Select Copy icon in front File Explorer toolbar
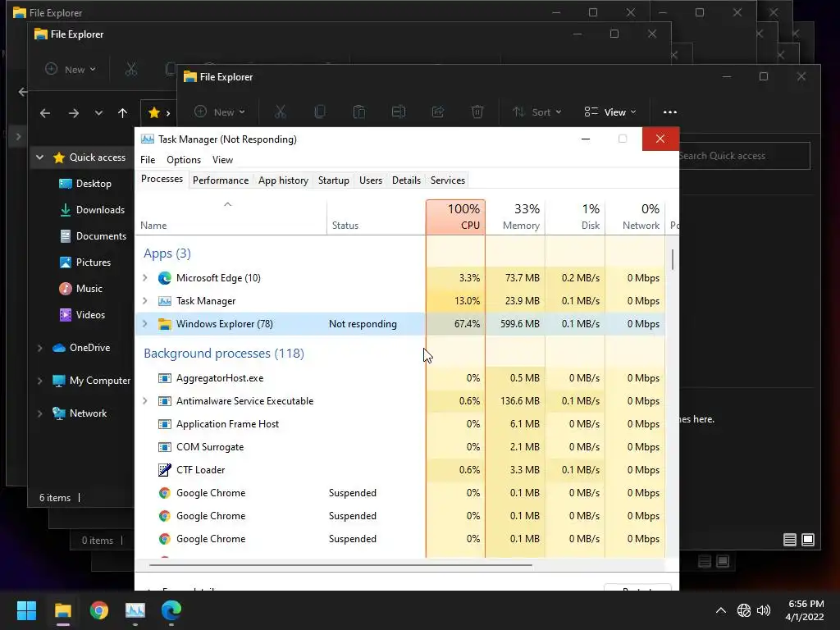The width and height of the screenshot is (840, 630). coord(319,112)
